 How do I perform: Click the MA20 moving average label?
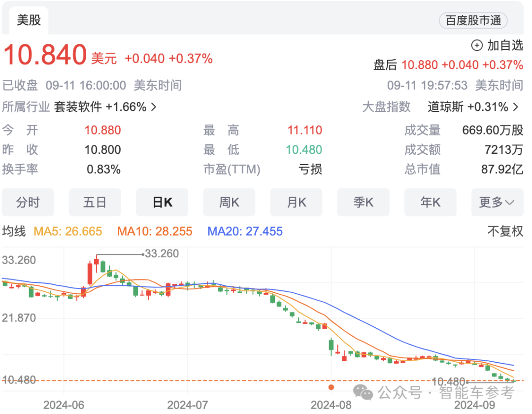pos(245,231)
